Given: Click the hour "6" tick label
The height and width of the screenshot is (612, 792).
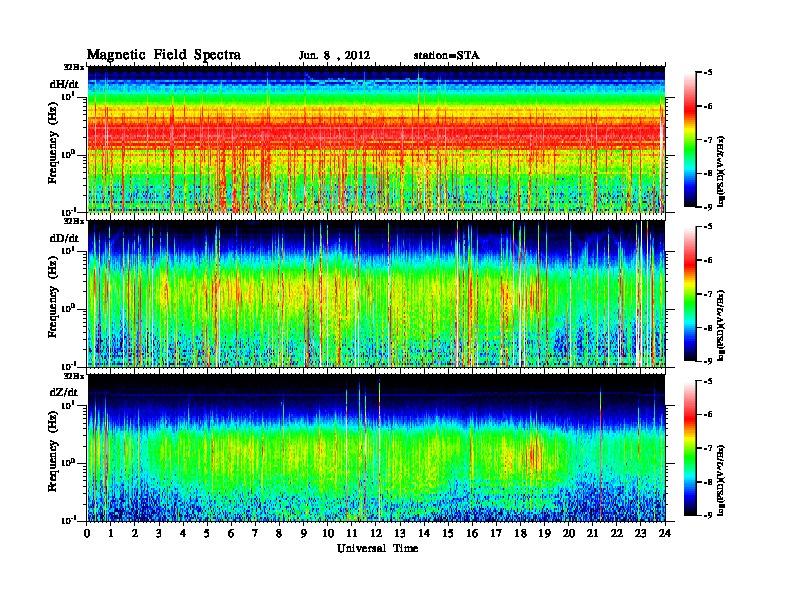Looking at the screenshot, I should click(x=231, y=533).
